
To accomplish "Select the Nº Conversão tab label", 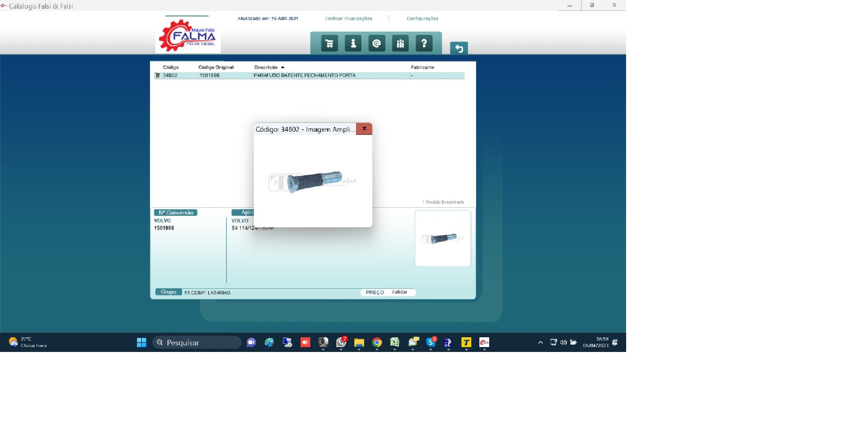I will click(176, 213).
